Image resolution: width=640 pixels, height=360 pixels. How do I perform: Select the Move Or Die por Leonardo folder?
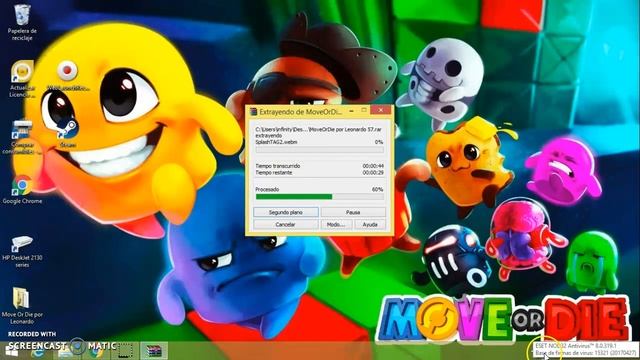[x=22, y=306]
